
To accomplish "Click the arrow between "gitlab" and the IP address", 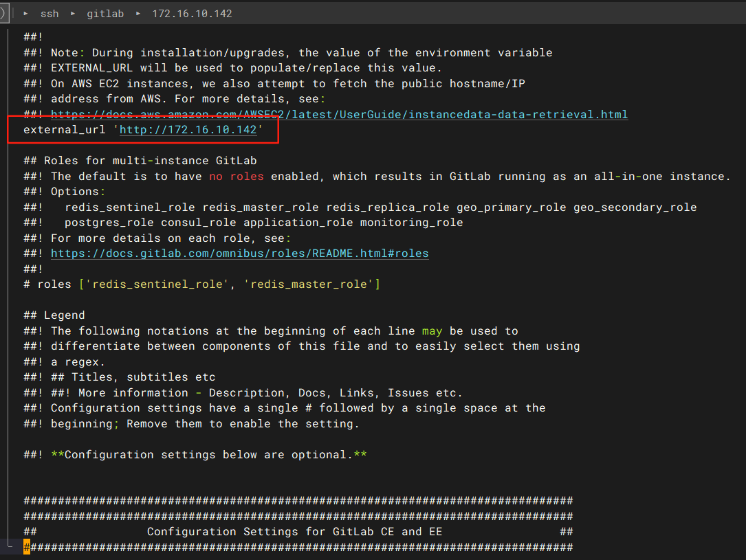I will click(x=138, y=14).
